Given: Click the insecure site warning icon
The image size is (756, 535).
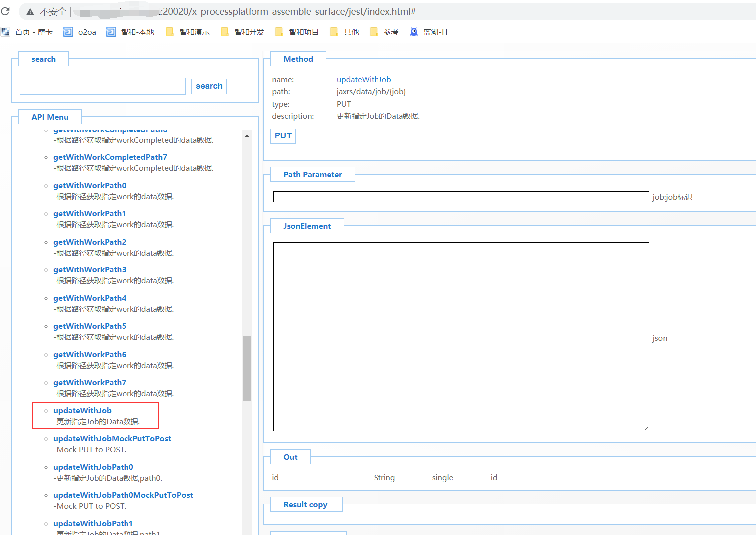Looking at the screenshot, I should [30, 12].
